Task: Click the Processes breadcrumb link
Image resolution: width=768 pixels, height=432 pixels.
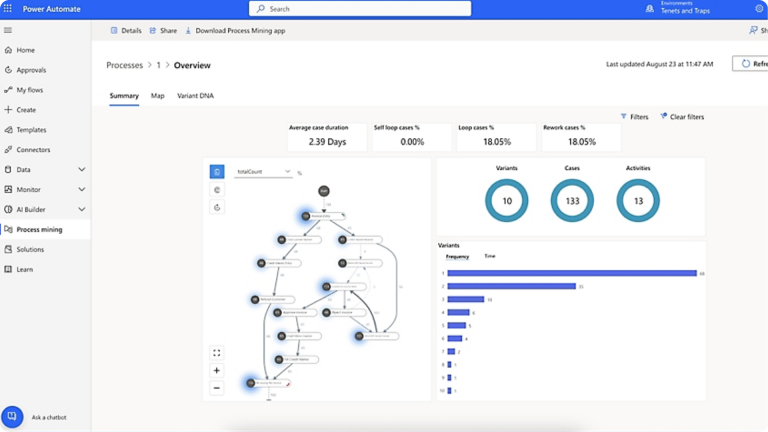Action: coord(124,65)
